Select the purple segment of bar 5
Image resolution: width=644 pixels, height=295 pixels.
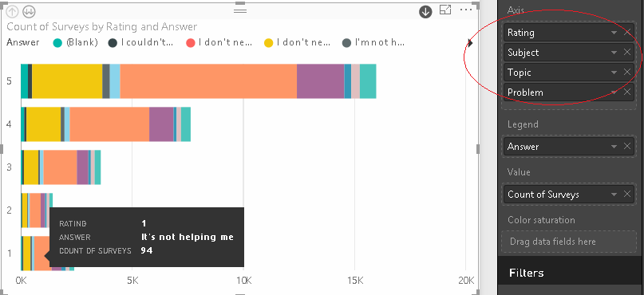coord(320,81)
